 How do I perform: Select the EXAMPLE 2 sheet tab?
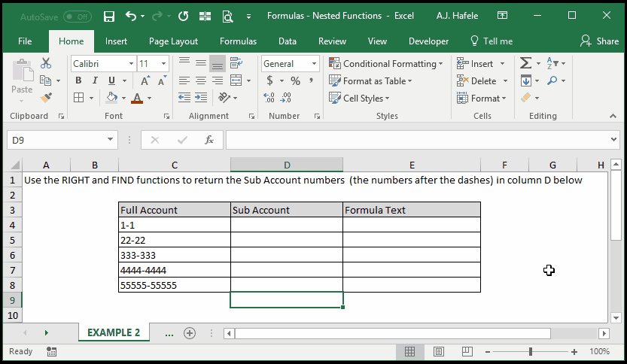click(114, 332)
